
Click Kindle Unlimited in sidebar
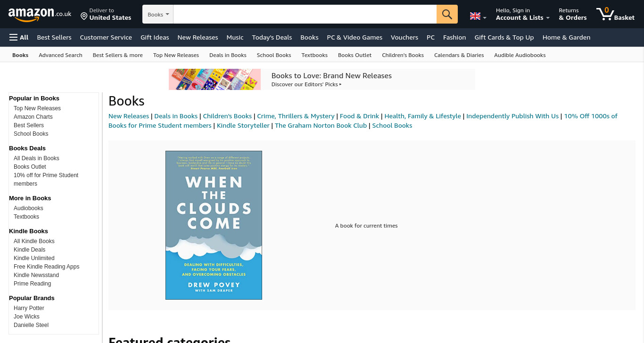coord(34,258)
